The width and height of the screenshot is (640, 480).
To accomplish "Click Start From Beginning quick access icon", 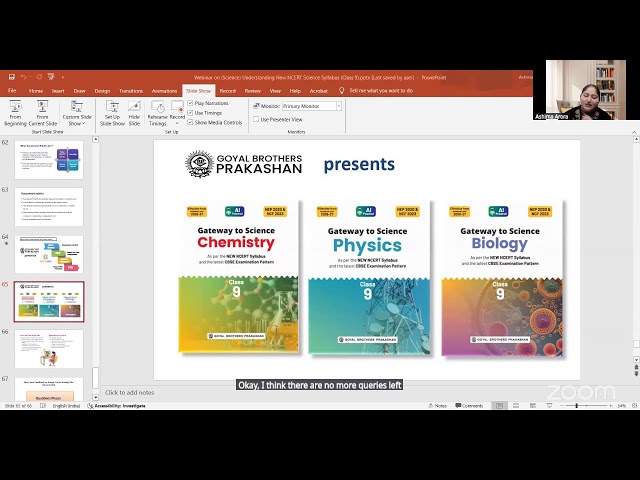I will coord(51,77).
